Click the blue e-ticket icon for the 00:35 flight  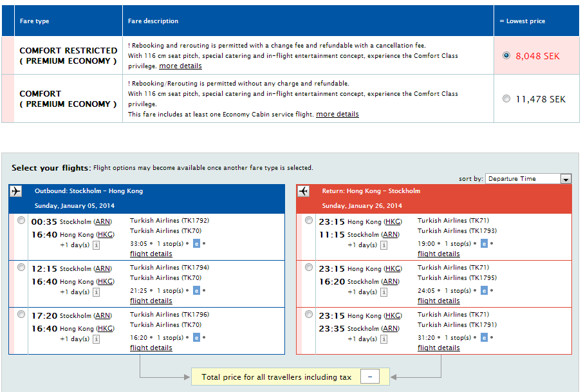(x=197, y=244)
